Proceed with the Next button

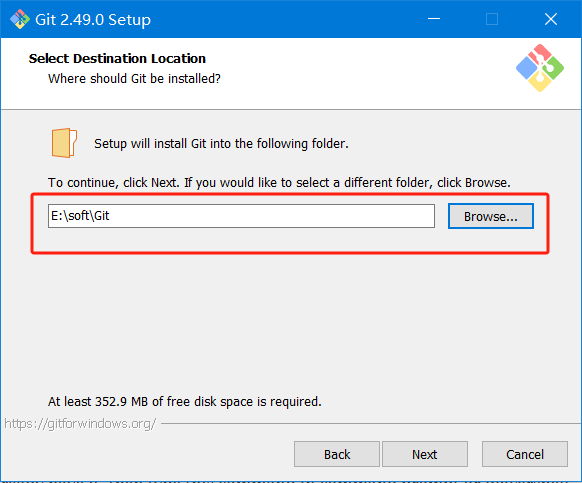pos(425,454)
